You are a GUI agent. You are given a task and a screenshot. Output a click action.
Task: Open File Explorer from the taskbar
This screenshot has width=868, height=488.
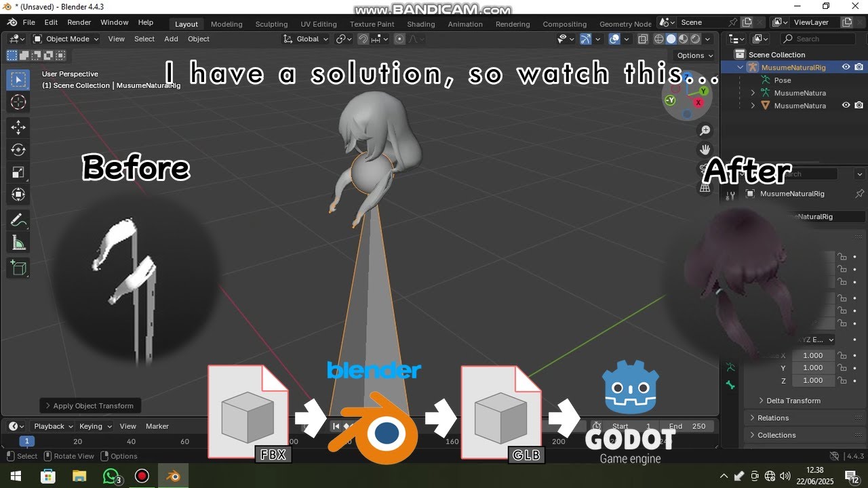79,476
